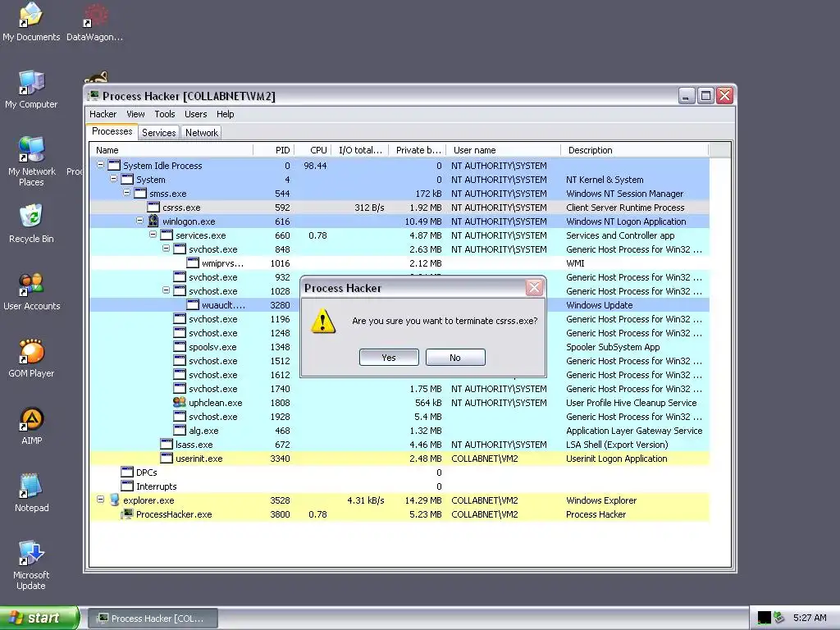
Task: Open the Help menu
Action: point(225,114)
